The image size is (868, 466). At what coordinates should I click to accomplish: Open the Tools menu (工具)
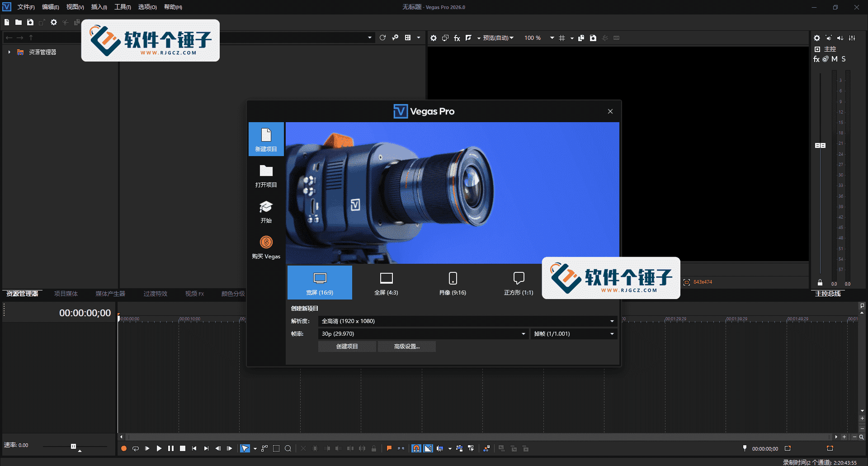click(123, 7)
